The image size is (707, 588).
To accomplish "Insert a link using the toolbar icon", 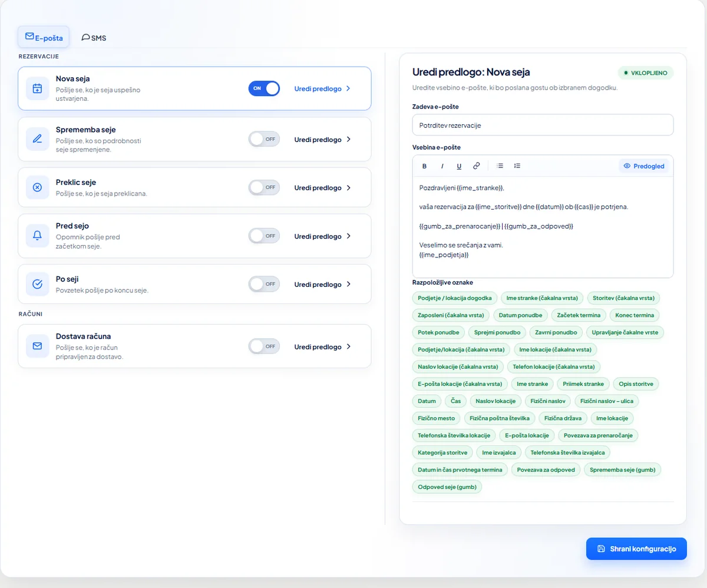I will tap(477, 166).
